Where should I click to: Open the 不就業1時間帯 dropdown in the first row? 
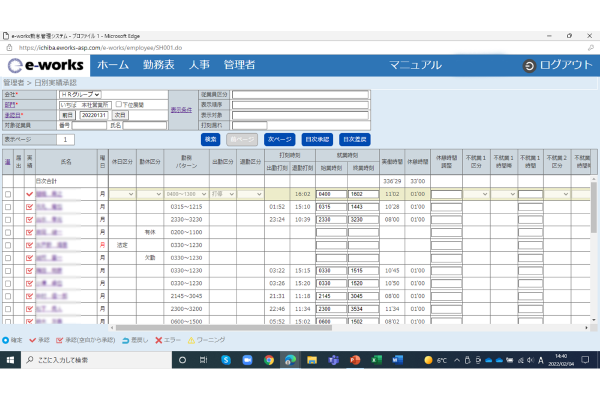(x=504, y=194)
